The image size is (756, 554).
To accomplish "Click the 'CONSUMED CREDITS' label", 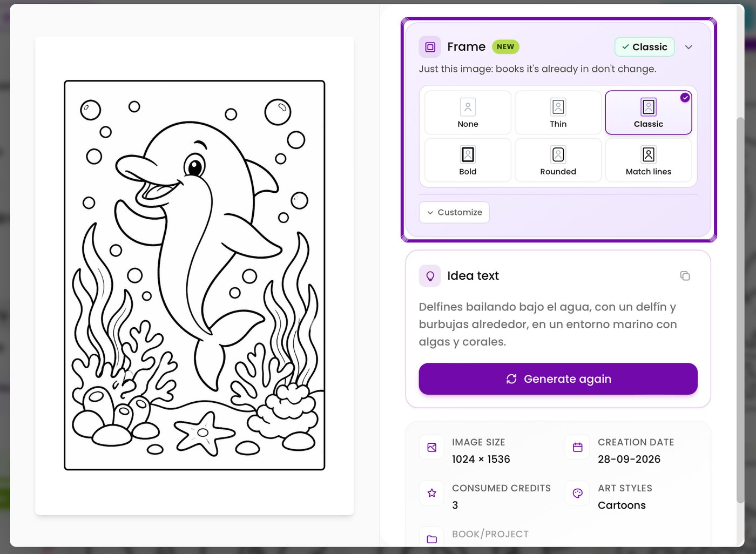I will click(x=501, y=488).
